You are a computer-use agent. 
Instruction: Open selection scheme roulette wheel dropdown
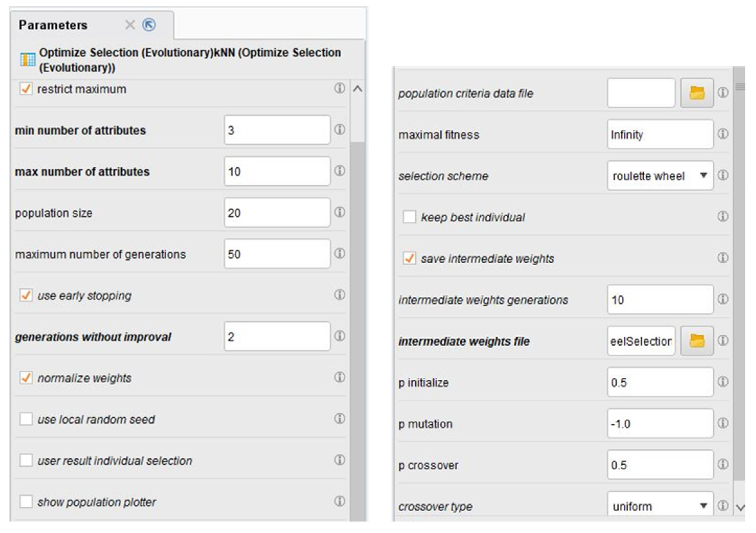coord(660,176)
